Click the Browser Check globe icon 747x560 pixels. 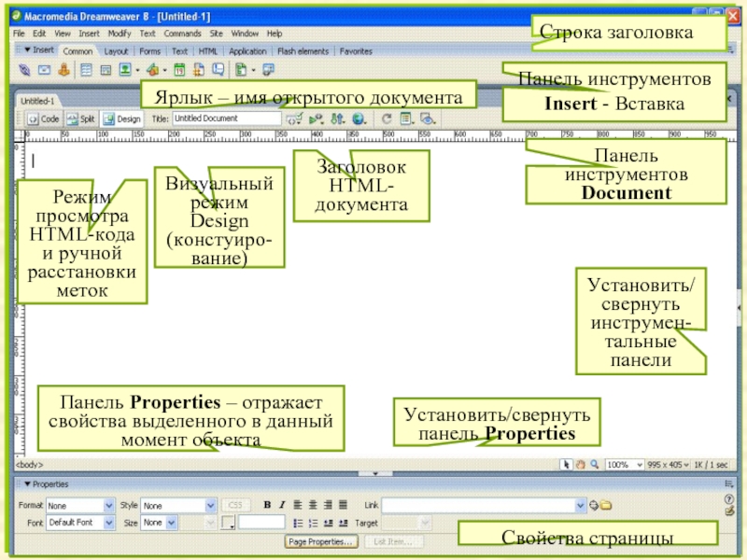[359, 119]
